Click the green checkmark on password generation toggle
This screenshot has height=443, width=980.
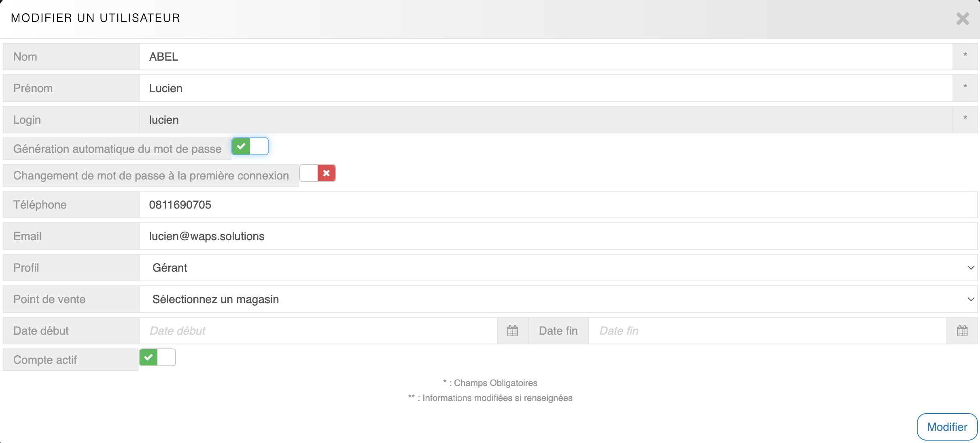pos(241,146)
